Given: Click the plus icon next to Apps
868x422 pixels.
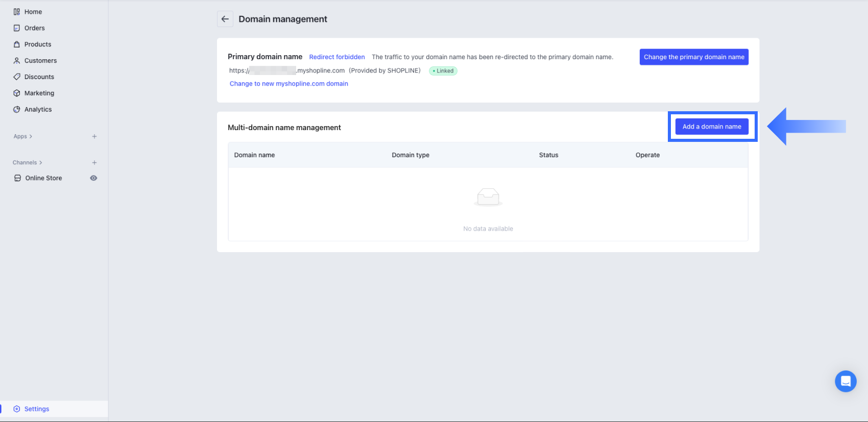Looking at the screenshot, I should [x=94, y=136].
